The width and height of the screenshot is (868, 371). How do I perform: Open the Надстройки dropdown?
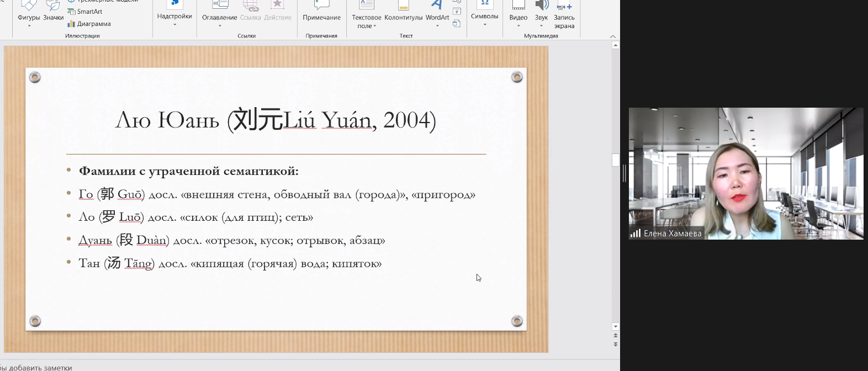coord(174,13)
